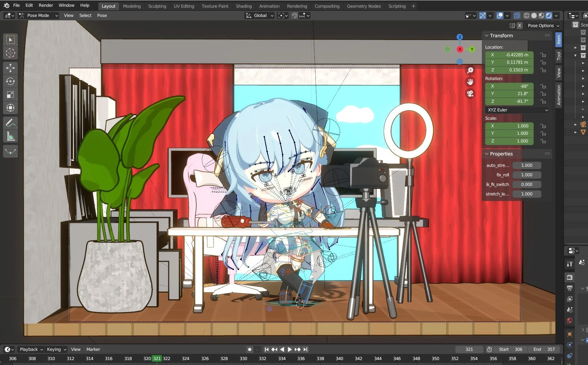Toggle X-ray mode
Viewport: 588px width, 365px height.
point(517,15)
